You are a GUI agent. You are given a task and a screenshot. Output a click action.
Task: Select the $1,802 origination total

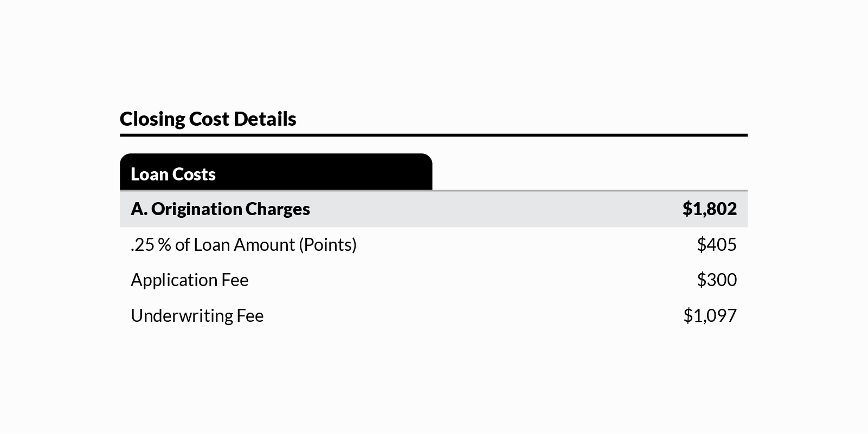click(x=709, y=209)
